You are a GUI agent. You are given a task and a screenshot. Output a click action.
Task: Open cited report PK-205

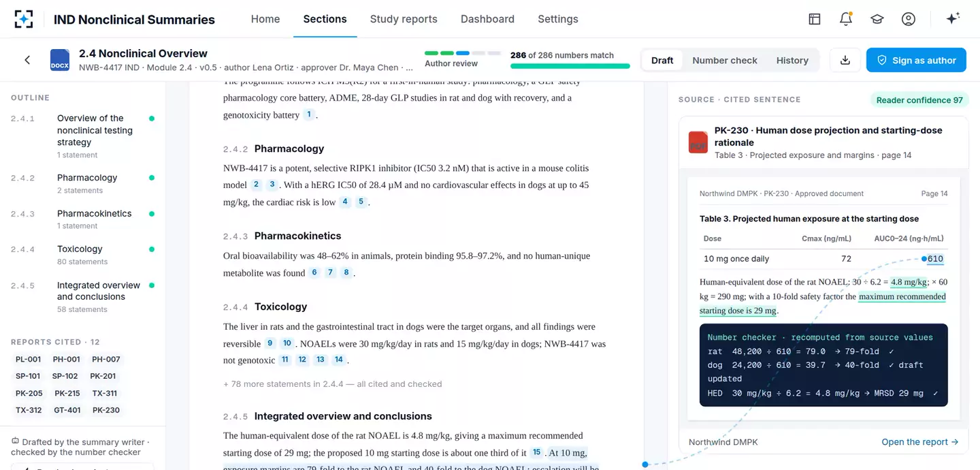point(29,393)
